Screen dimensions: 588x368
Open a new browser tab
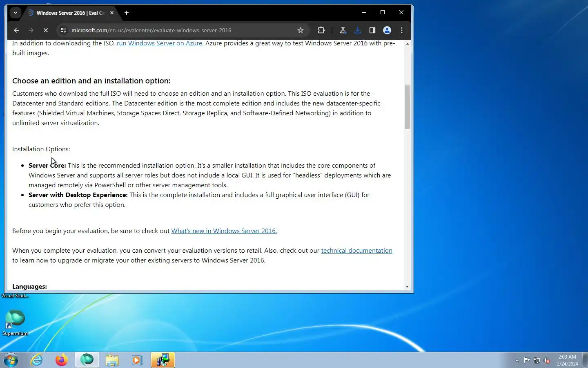pyautogui.click(x=127, y=13)
